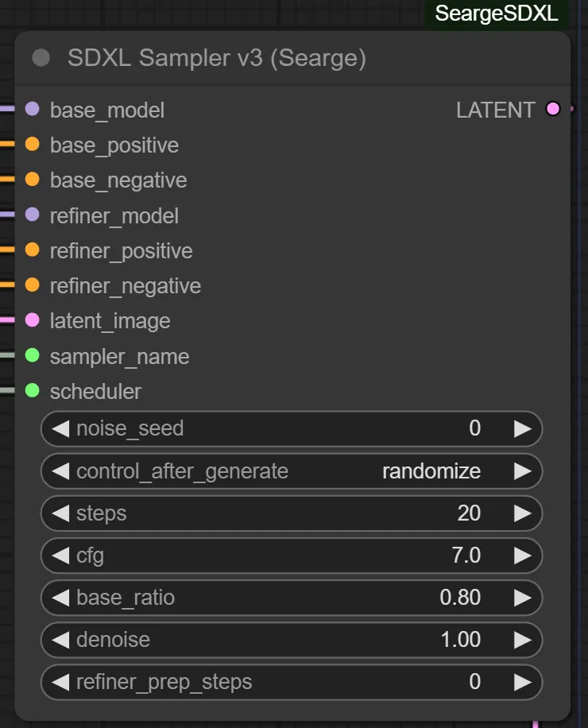Screen dimensions: 588x728
Task: Increase base_ratio with right arrow
Action: tap(522, 598)
